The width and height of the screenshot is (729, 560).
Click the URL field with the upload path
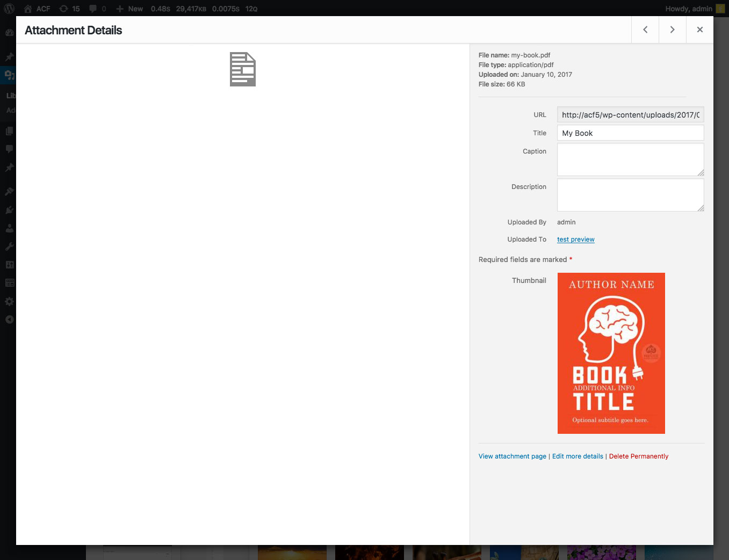coord(630,115)
